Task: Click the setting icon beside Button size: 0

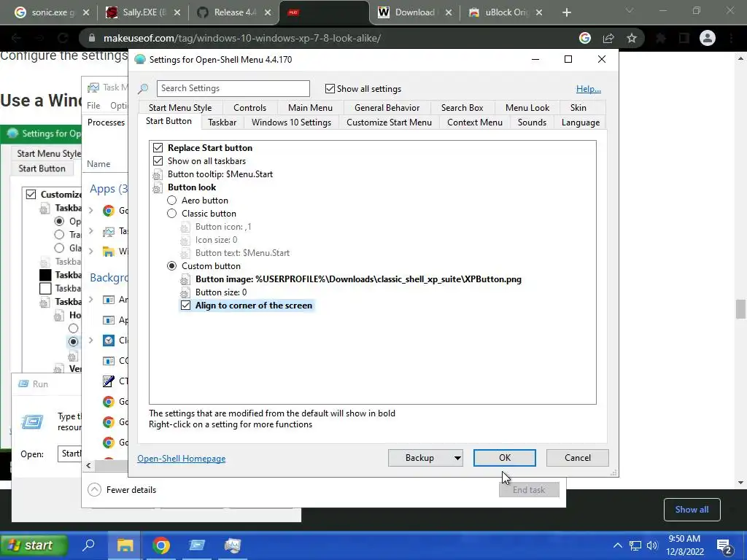Action: 185,292
